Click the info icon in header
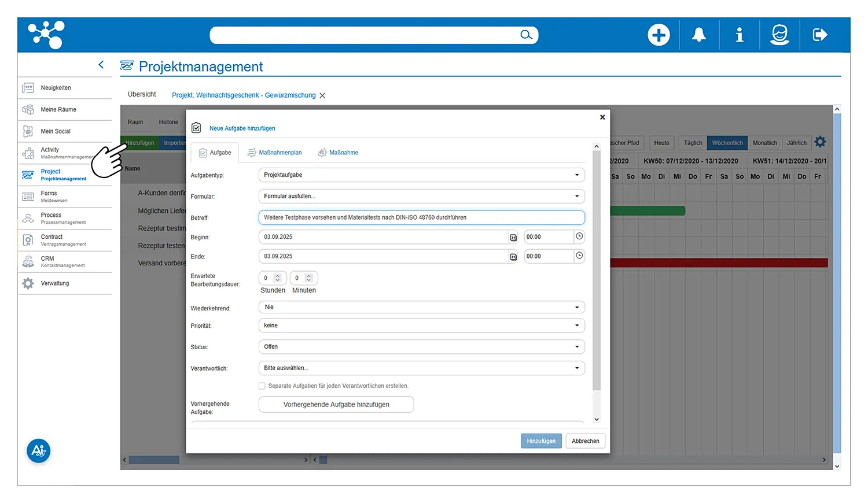 tap(739, 35)
